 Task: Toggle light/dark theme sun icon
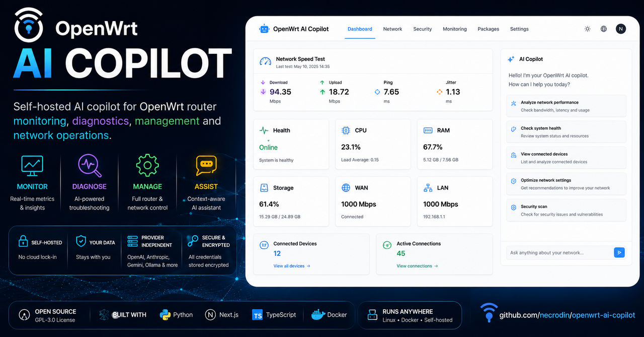(587, 29)
